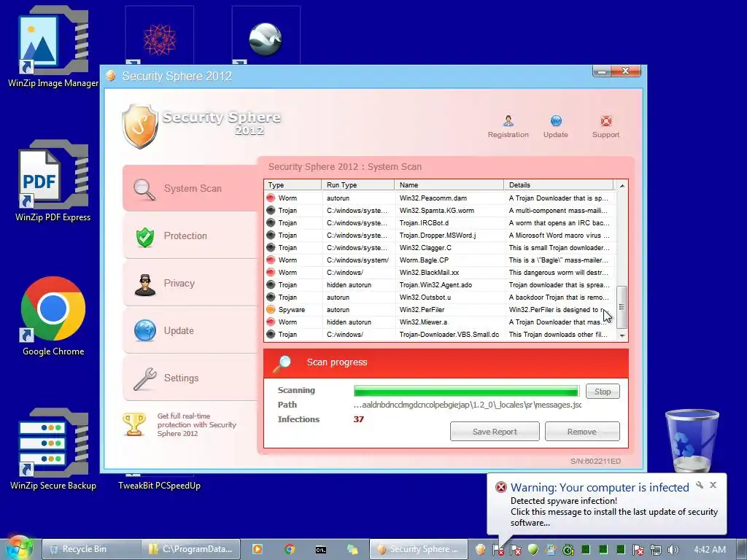Click the volume speaker tray icon
The image size is (747, 560).
coord(673,550)
